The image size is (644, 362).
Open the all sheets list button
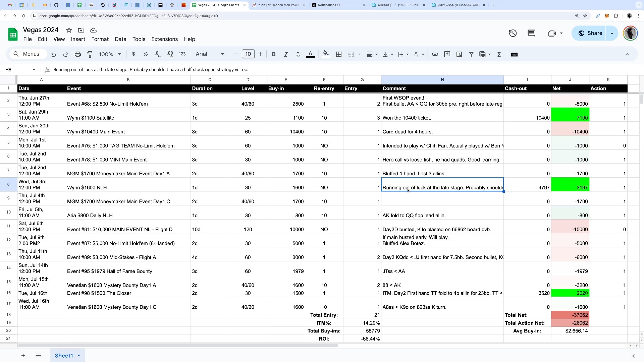pos(38,356)
